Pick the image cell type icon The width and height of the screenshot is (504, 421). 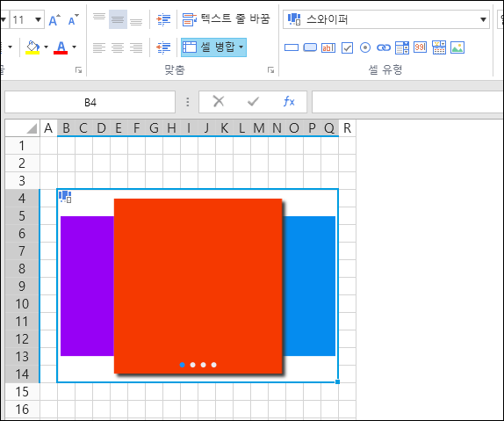457,47
